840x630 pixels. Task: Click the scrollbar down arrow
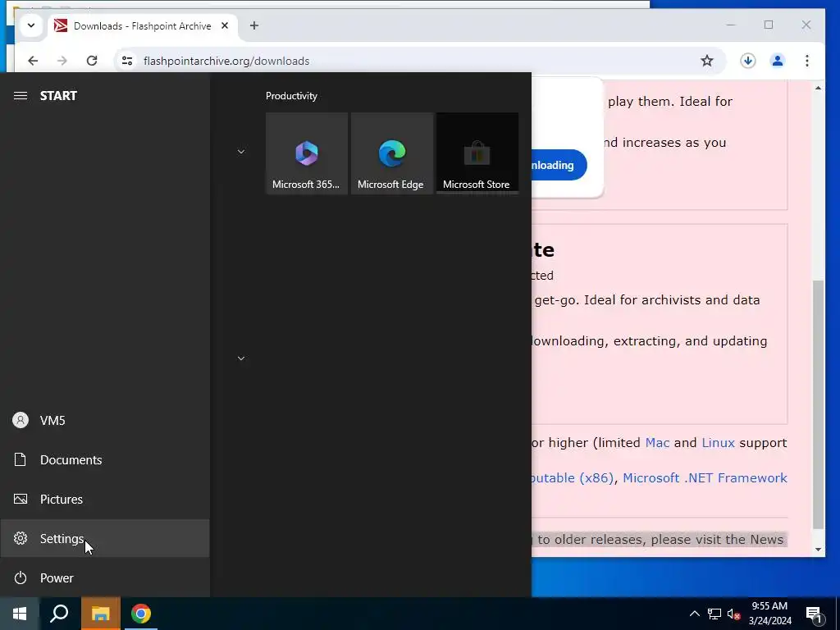point(818,549)
